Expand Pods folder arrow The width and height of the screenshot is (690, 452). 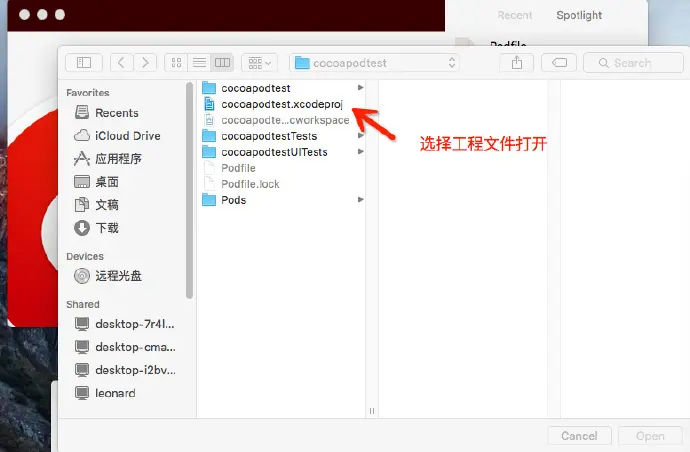360,199
